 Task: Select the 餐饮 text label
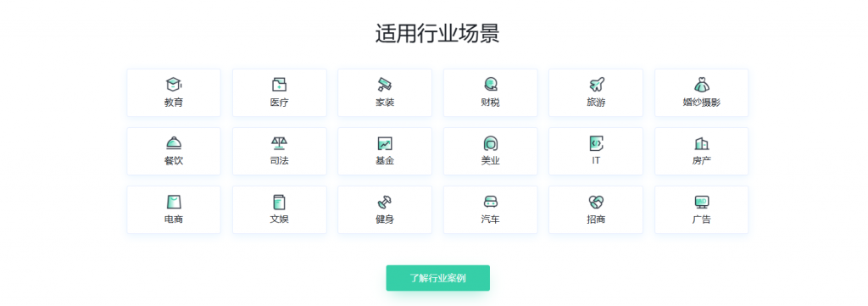tap(174, 161)
